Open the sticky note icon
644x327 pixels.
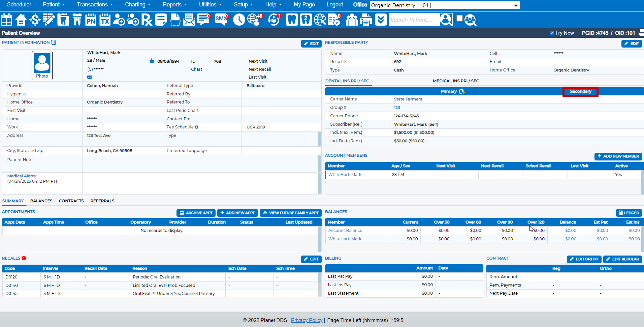click(161, 20)
